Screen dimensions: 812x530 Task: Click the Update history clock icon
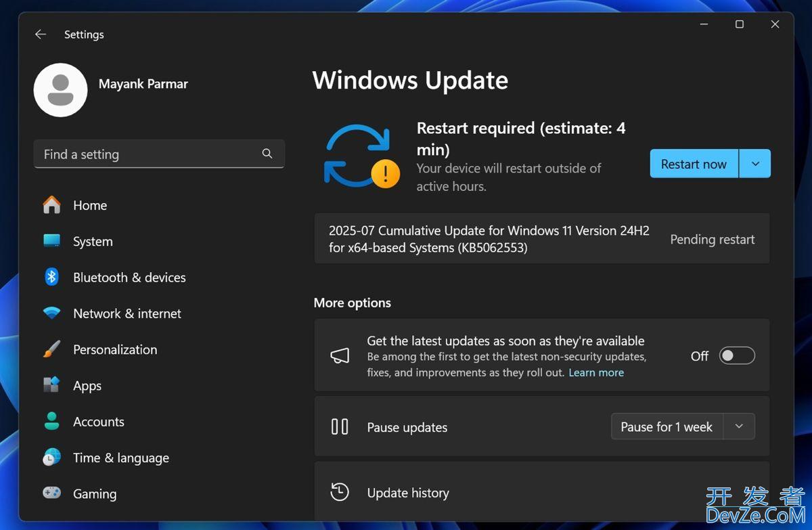[x=340, y=492]
